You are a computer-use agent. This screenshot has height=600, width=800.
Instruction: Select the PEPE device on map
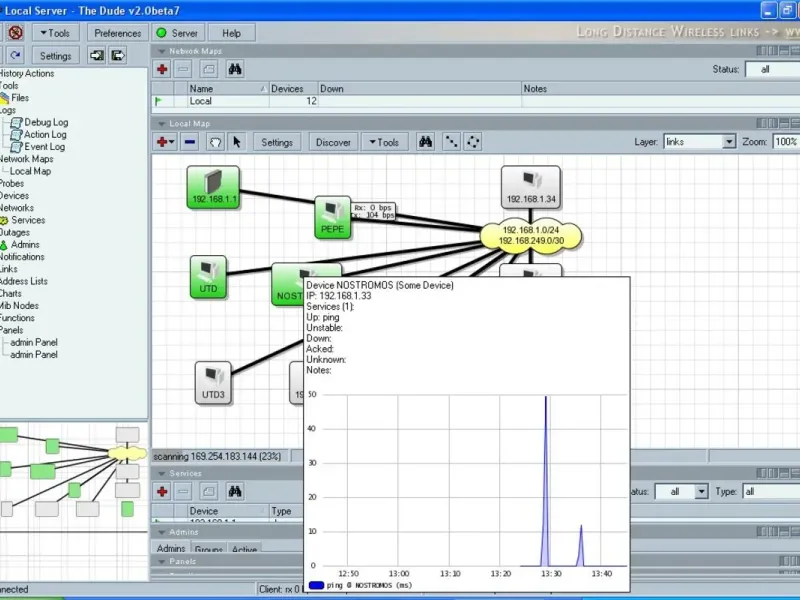[x=333, y=217]
